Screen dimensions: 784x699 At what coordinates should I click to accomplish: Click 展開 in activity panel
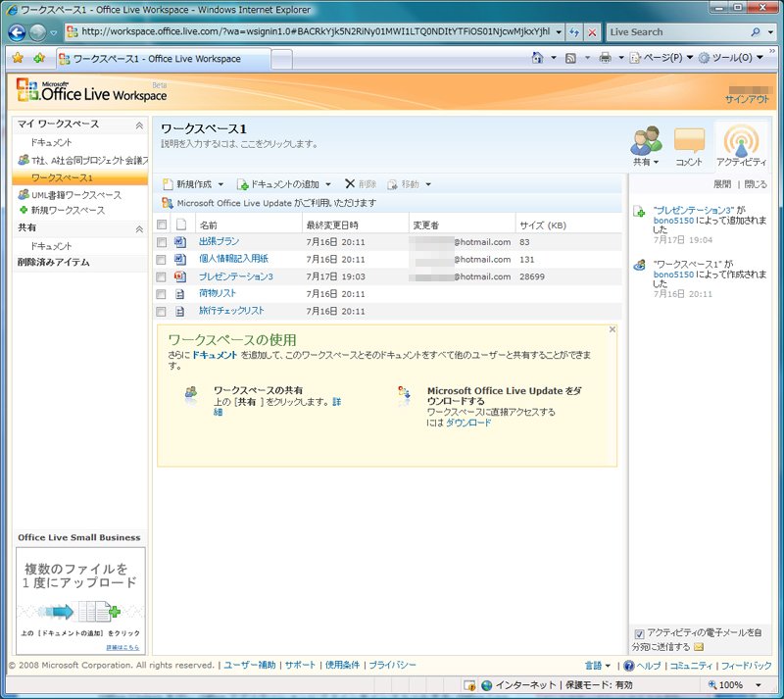click(x=722, y=184)
